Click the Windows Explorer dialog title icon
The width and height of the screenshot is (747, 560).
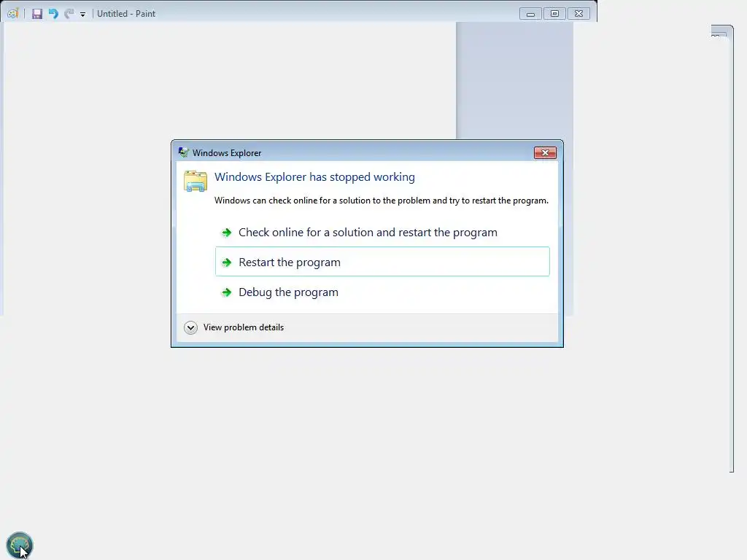[x=183, y=152]
